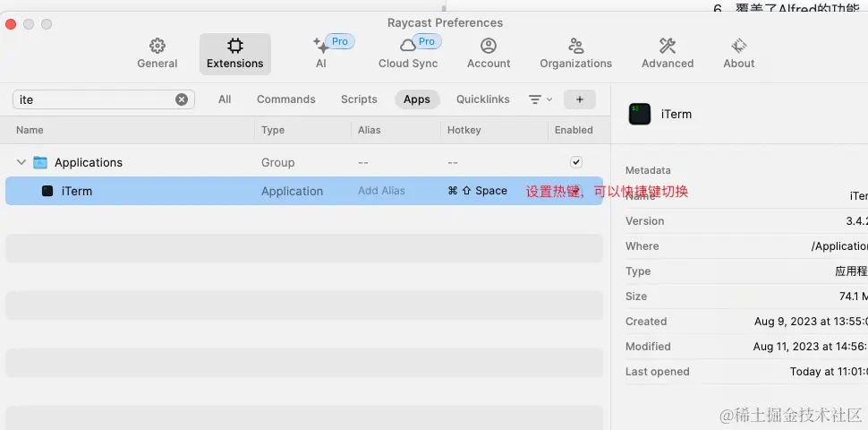Sort by the Name column header

coord(30,130)
